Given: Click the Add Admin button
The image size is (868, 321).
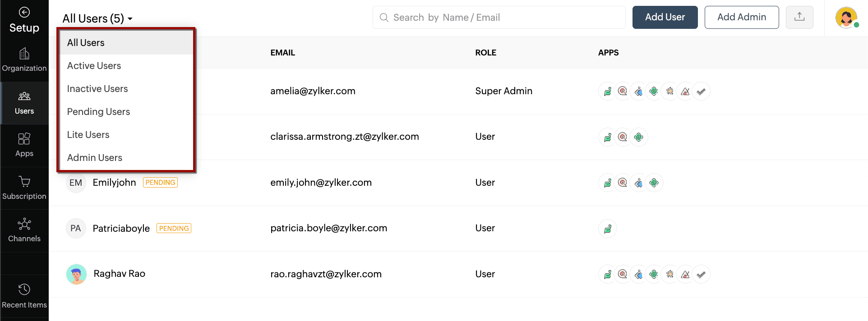Looking at the screenshot, I should click(x=741, y=17).
